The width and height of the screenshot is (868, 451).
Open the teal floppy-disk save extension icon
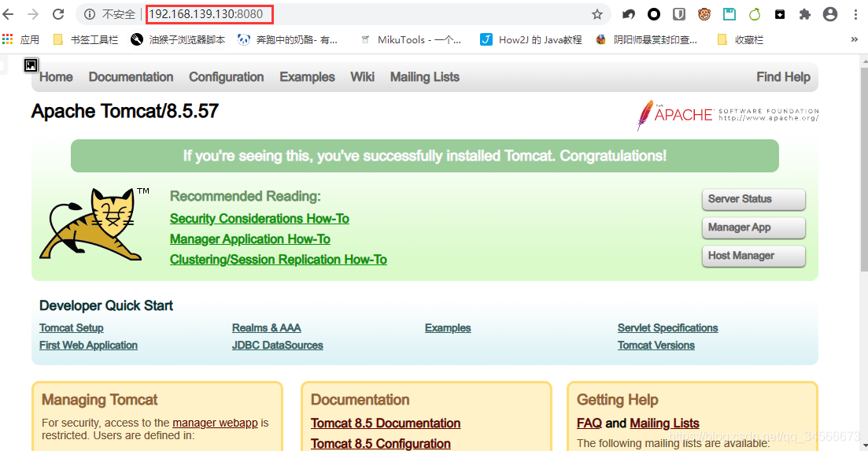point(729,14)
